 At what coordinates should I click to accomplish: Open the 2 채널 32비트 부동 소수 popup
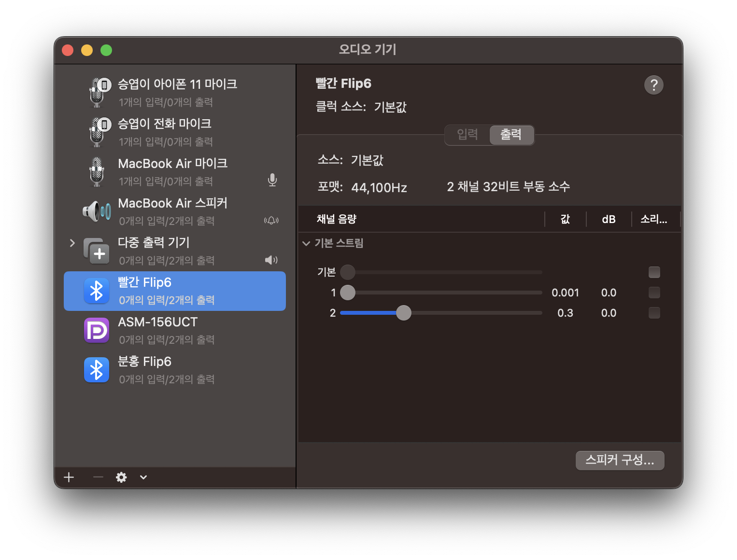pyautogui.click(x=509, y=187)
